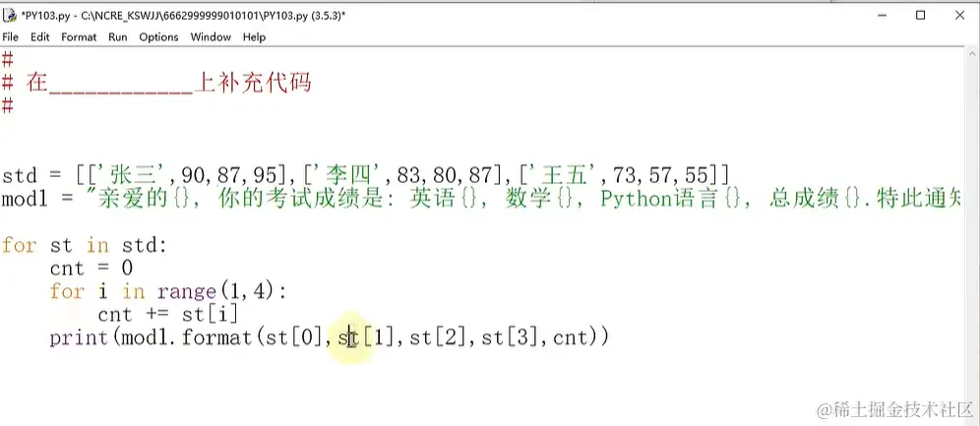The height and width of the screenshot is (426, 980).
Task: Click 'st[2]' in the format call
Action: pos(439,337)
